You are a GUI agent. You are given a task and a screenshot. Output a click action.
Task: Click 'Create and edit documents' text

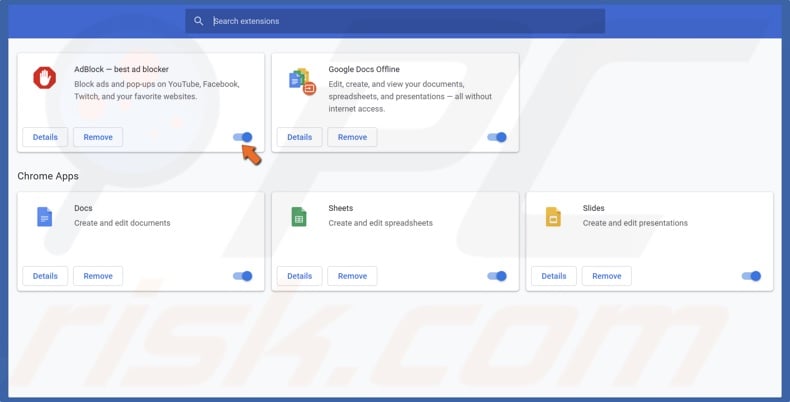122,223
